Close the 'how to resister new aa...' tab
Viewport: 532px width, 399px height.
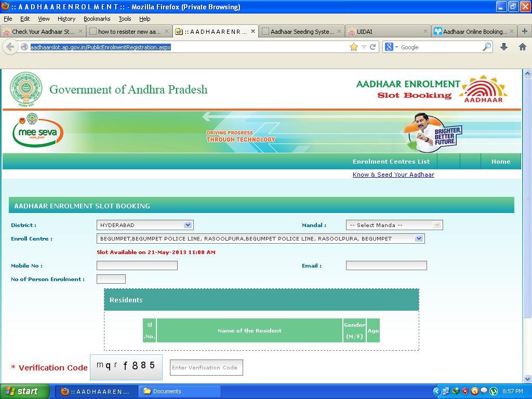pos(167,31)
